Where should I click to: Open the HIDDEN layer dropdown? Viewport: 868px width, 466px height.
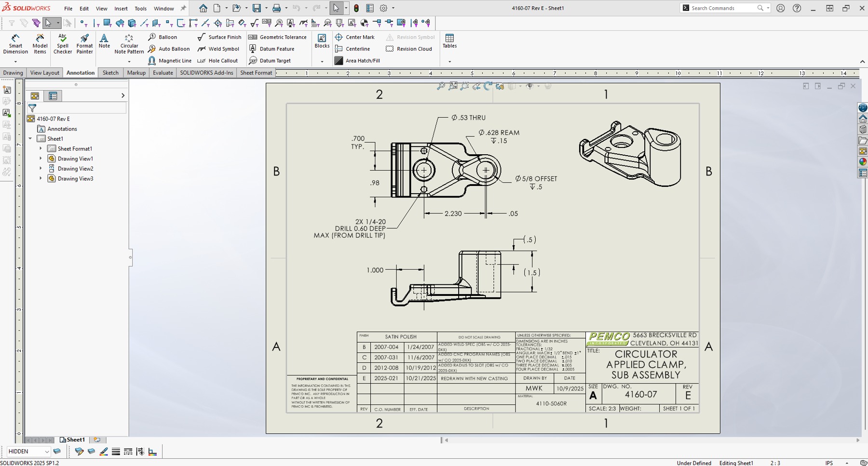[x=47, y=452]
